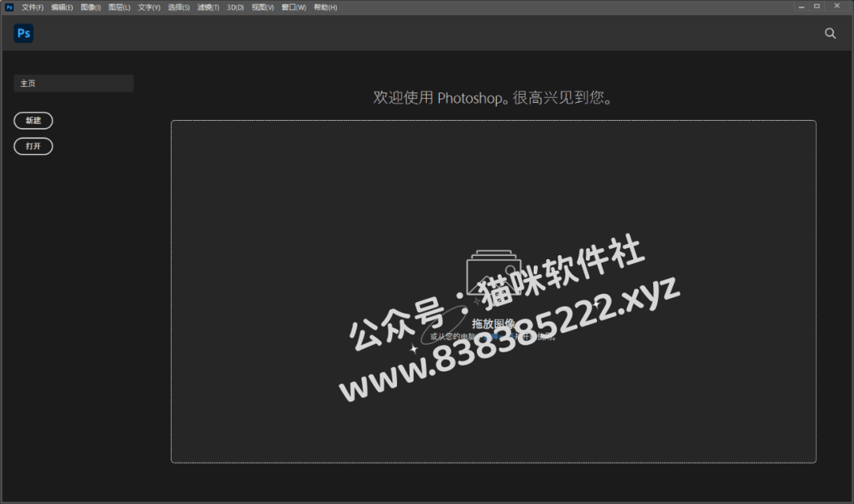Screen dimensions: 854x504
Task: Open the 视图(V) menu
Action: [263, 8]
